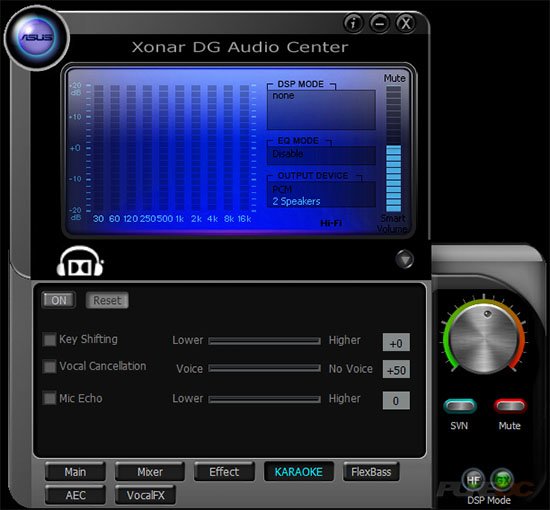Open the Effect tab
The width and height of the screenshot is (550, 510).
[x=224, y=472]
